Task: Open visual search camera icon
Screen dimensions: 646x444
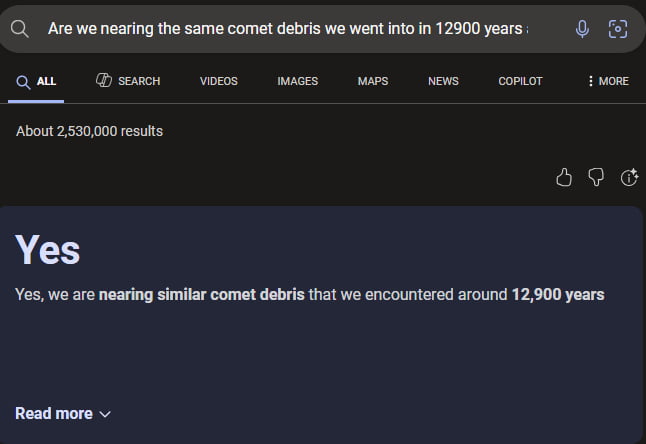Action: pos(618,29)
